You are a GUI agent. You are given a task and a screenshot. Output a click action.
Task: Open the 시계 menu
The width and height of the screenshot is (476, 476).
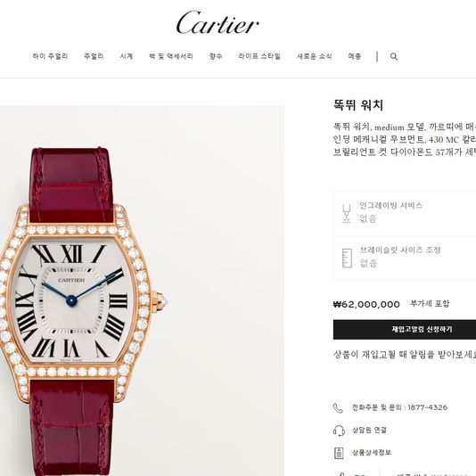point(127,56)
